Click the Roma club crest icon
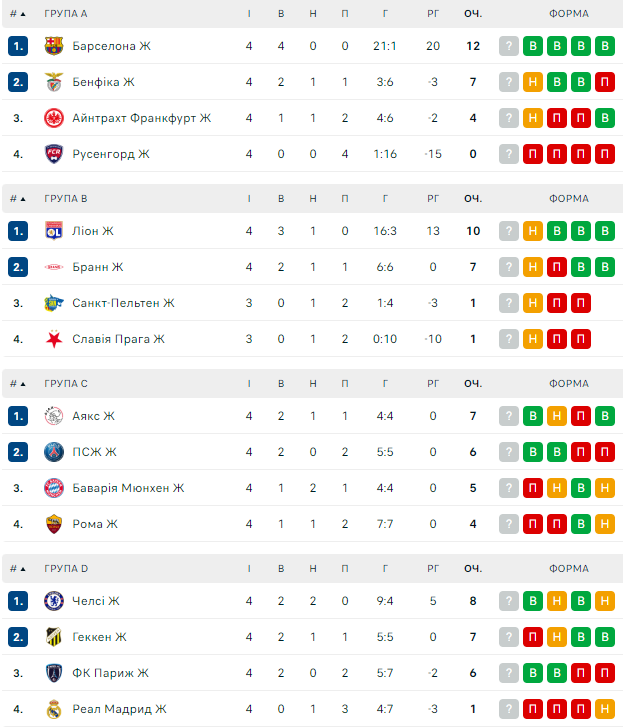The image size is (623, 727). coord(54,524)
